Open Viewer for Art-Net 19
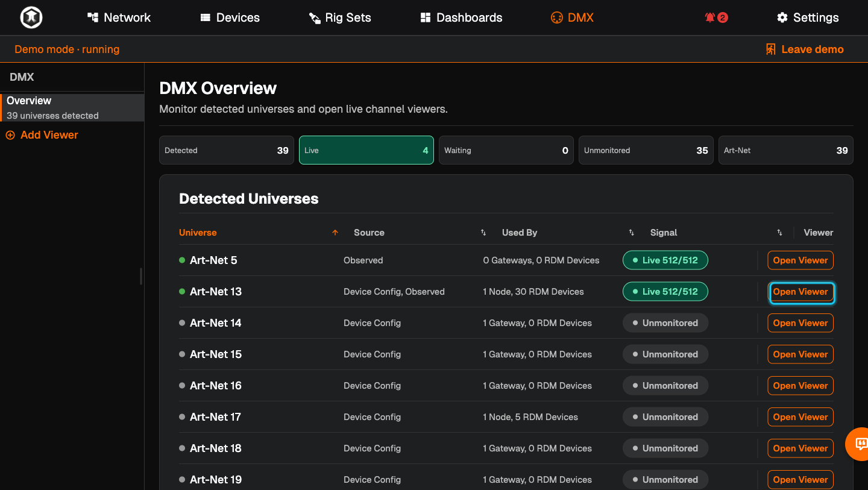868x490 pixels. click(x=800, y=480)
